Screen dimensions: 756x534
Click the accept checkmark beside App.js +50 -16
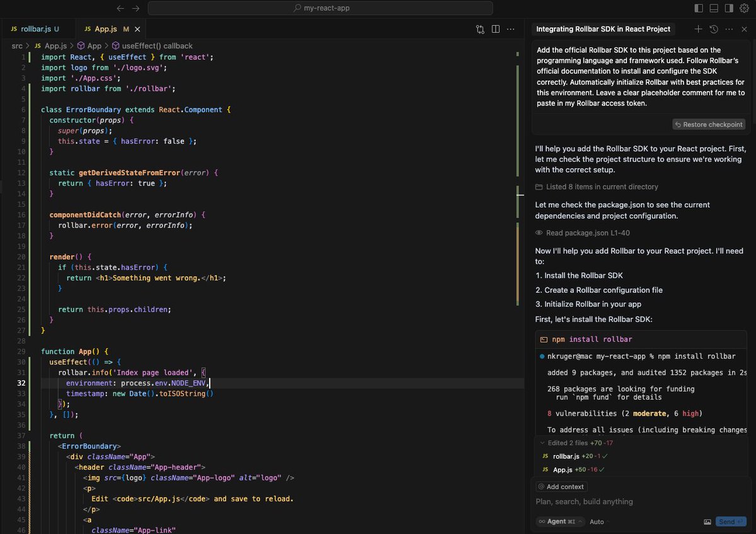point(602,470)
